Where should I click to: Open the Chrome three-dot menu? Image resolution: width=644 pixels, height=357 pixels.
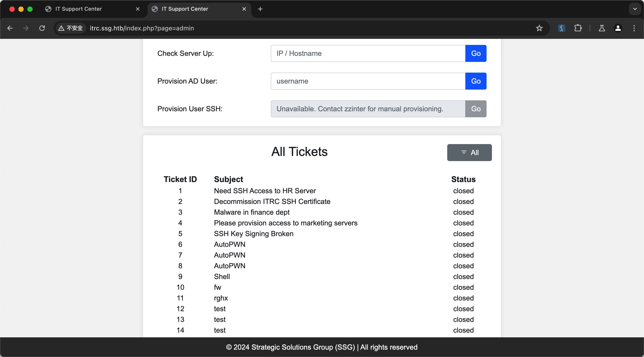tap(634, 28)
